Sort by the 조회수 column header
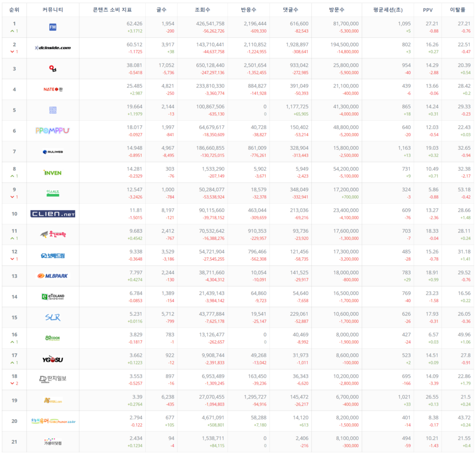The image size is (476, 455). (x=203, y=10)
